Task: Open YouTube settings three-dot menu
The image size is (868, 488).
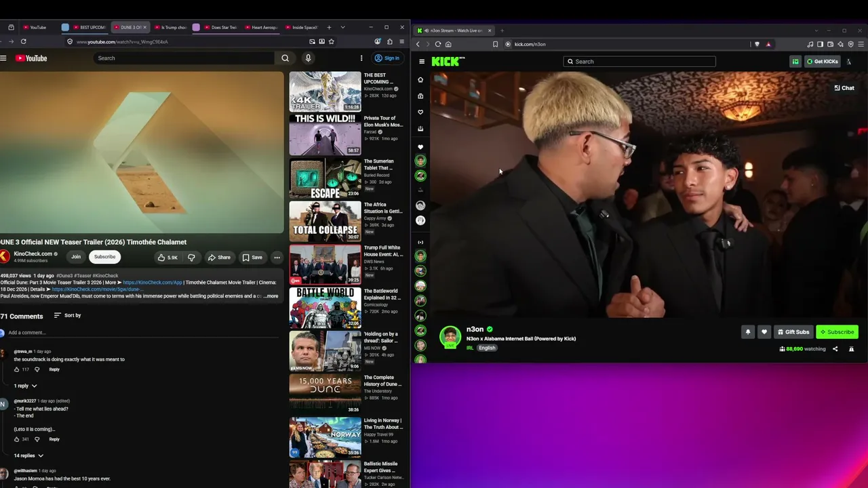Action: [361, 58]
